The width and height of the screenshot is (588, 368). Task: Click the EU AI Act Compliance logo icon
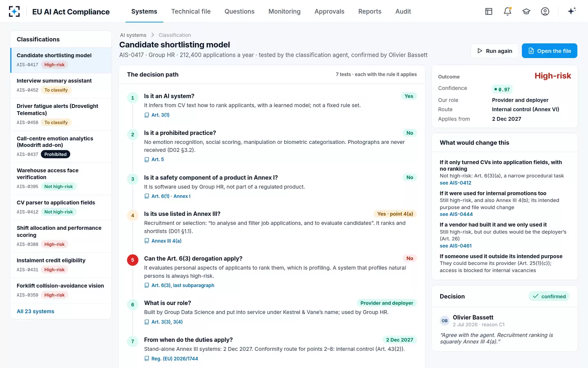coord(14,11)
